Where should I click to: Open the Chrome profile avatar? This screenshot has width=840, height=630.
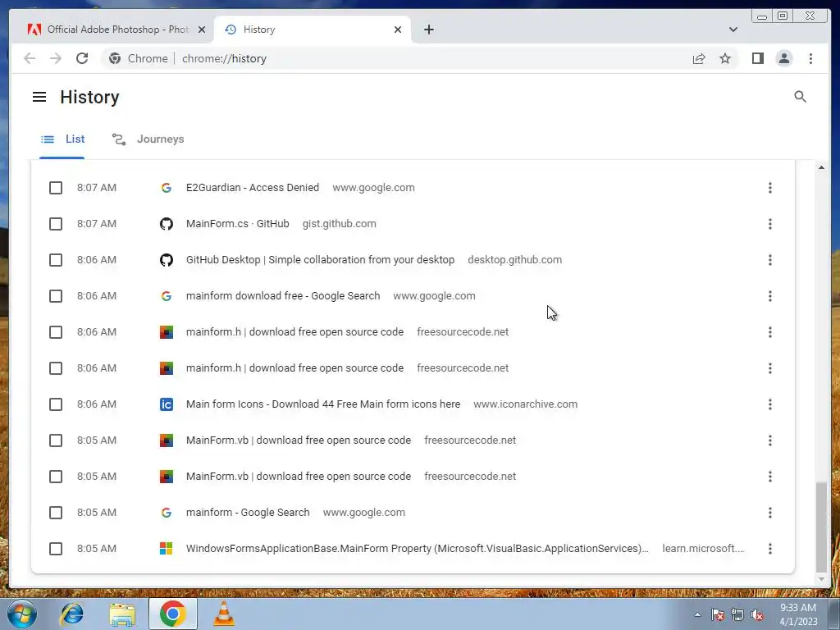tap(783, 58)
